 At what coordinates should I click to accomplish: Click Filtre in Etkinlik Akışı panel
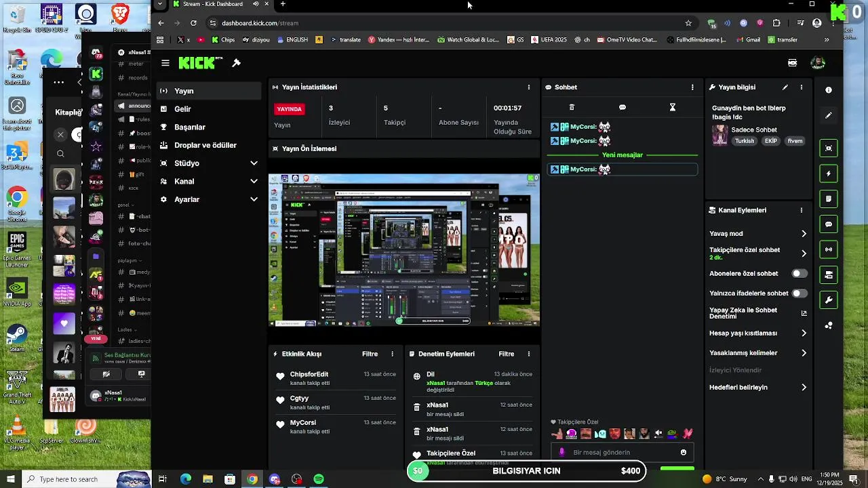pyautogui.click(x=370, y=354)
